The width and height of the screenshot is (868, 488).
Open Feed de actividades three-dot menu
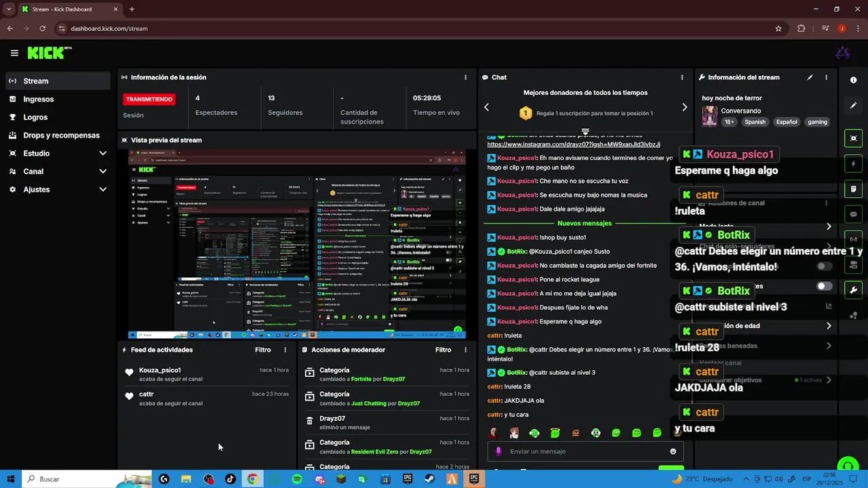click(x=285, y=350)
